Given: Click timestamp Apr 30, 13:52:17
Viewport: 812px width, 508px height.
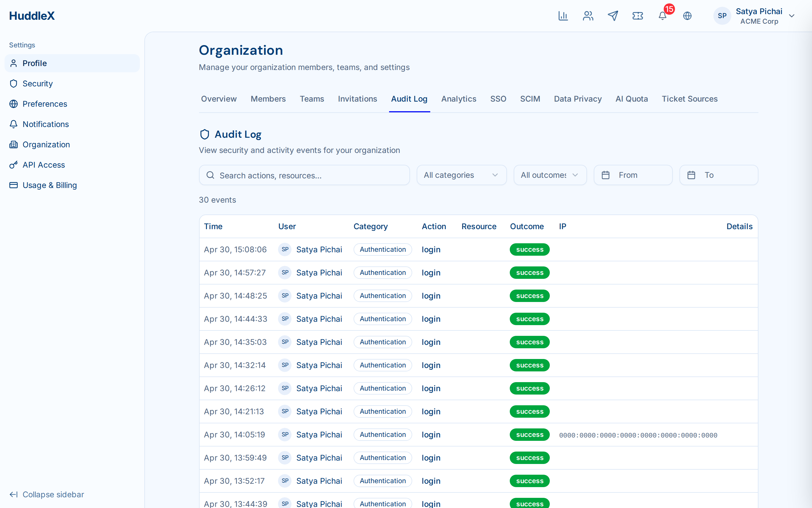Looking at the screenshot, I should coord(234,481).
